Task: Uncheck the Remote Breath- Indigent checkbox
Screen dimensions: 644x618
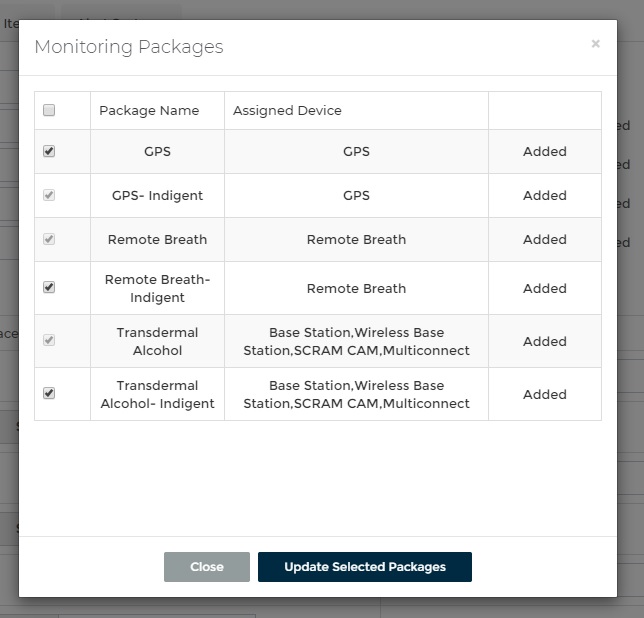Action: (x=49, y=288)
